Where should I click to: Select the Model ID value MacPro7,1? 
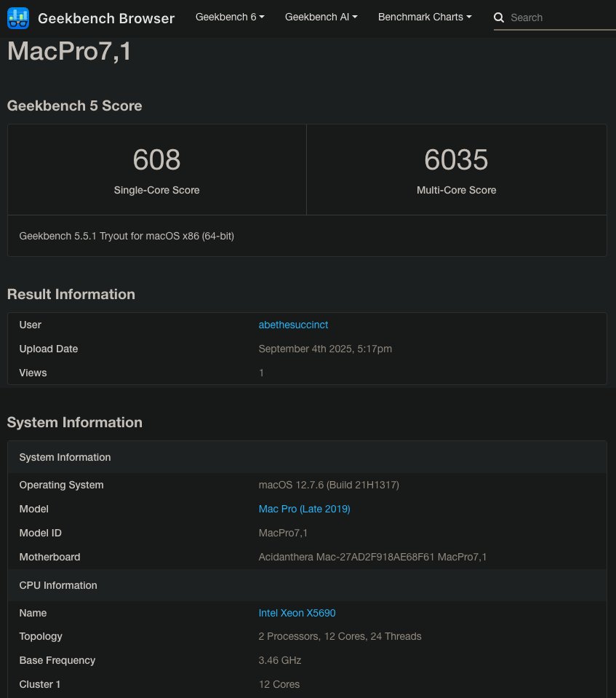[x=283, y=533]
